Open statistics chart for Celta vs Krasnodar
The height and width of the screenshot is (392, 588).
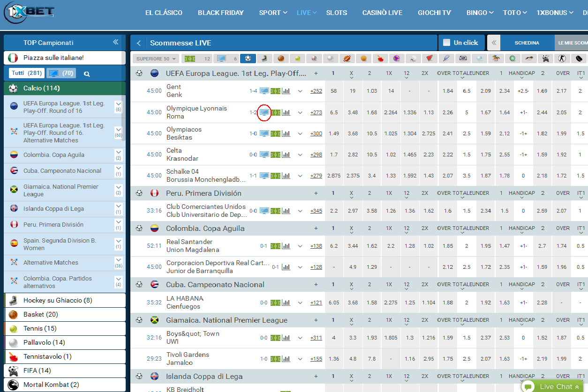(286, 155)
